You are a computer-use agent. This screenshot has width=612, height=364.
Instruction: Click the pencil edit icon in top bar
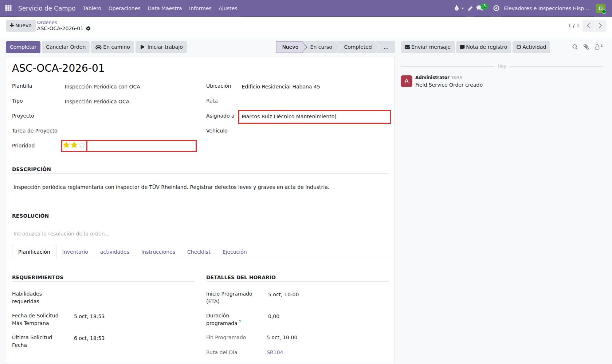[x=470, y=8]
